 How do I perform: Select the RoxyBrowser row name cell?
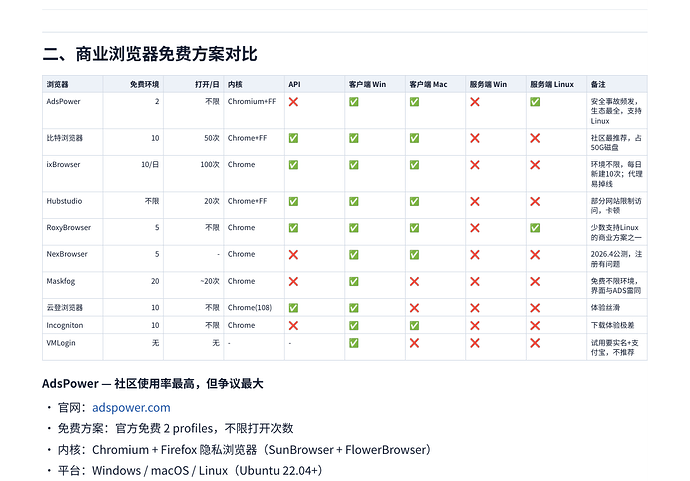click(x=73, y=232)
